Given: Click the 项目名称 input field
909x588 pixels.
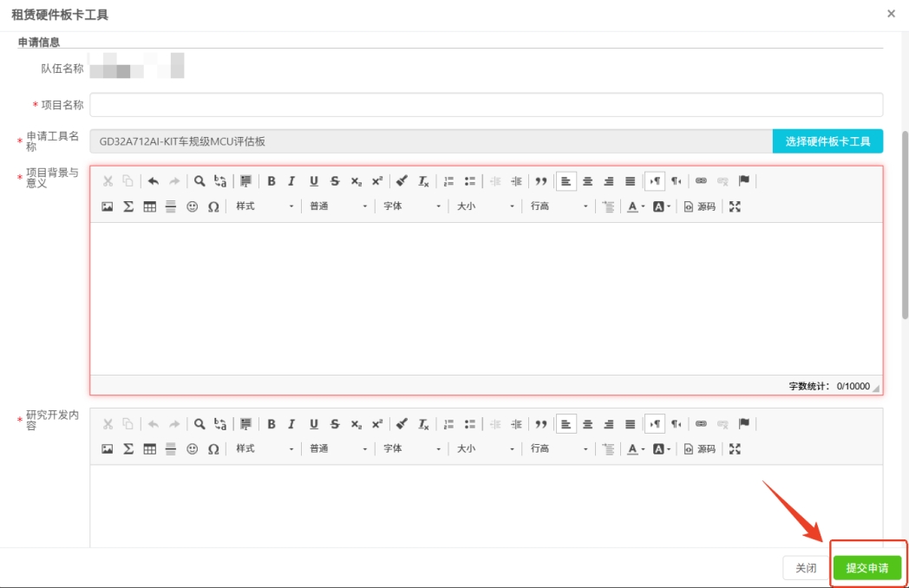Looking at the screenshot, I should 486,105.
